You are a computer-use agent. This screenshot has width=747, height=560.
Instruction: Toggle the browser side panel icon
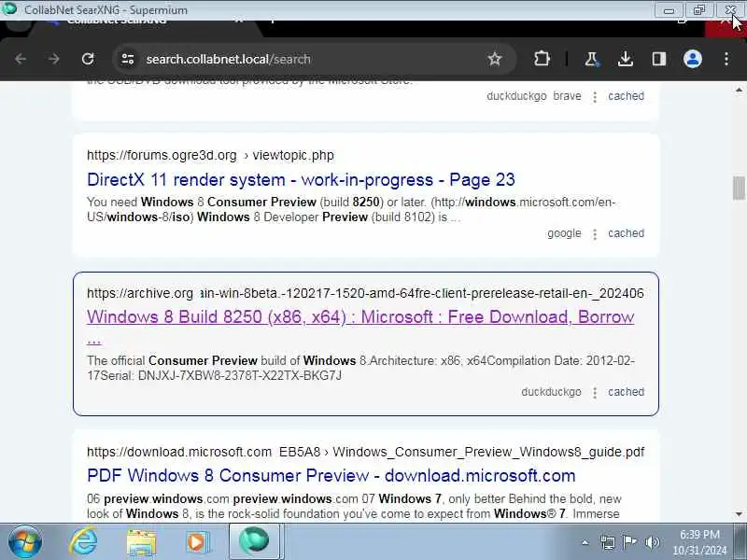point(659,59)
